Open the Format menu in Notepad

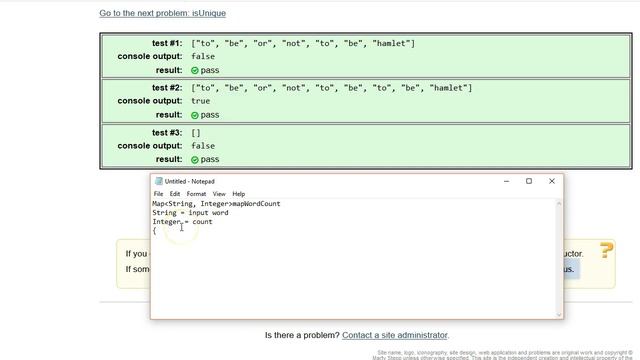click(x=196, y=194)
